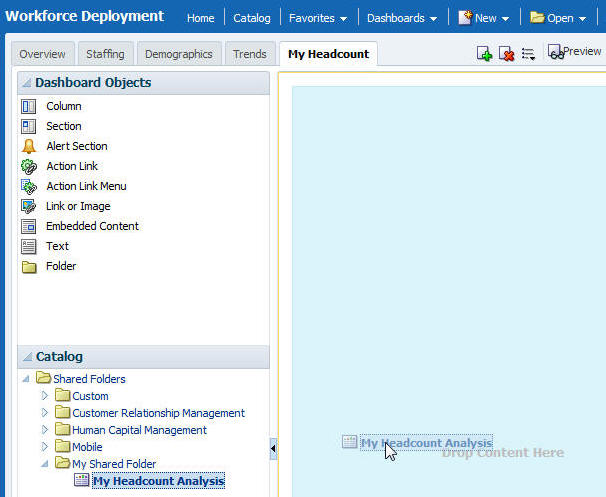This screenshot has height=497, width=606.
Task: Click the Action Link Menu icon
Action: (29, 187)
